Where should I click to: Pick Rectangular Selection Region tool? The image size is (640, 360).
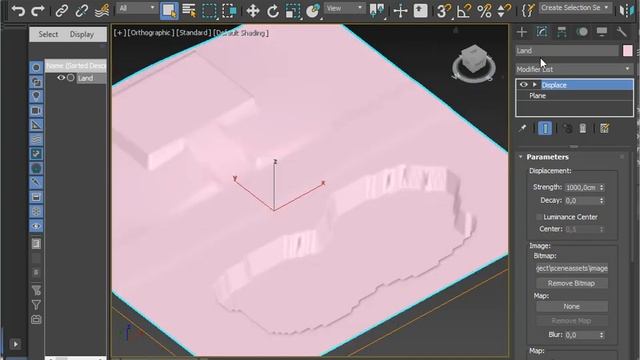point(209,11)
